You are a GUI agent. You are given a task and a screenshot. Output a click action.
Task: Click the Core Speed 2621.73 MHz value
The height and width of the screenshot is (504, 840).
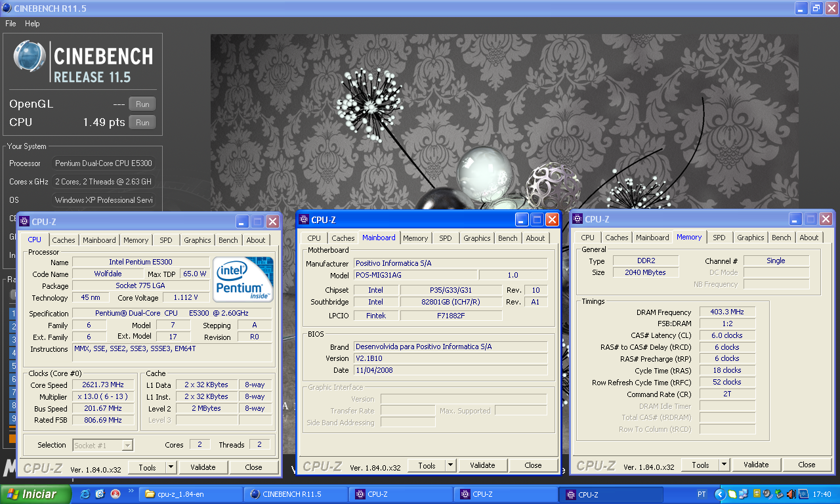click(x=103, y=385)
